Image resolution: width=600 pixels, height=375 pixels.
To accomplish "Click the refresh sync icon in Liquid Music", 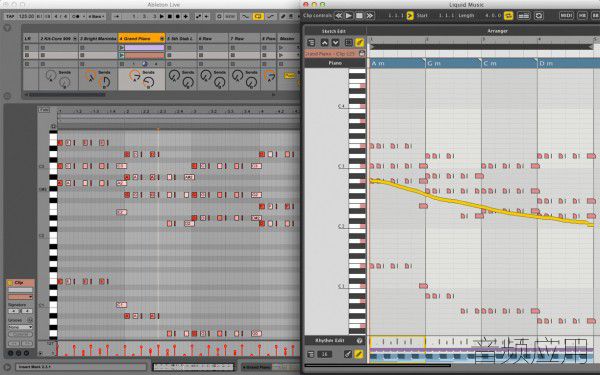I will (x=539, y=16).
